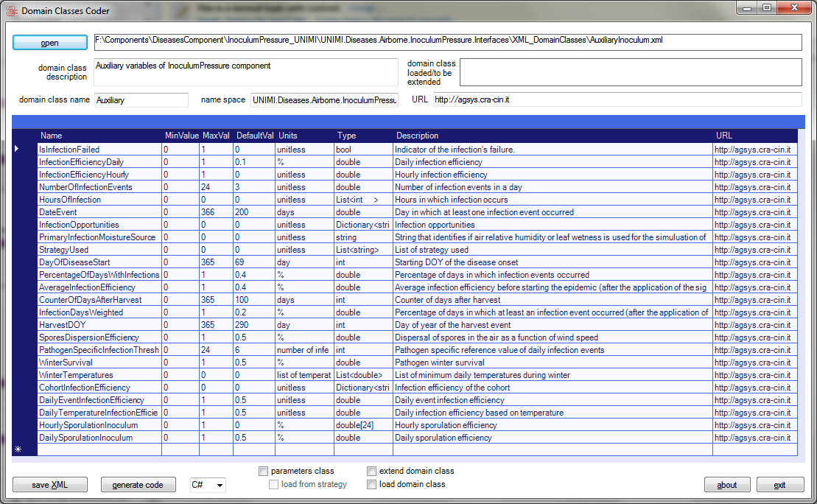Exit the application via exit button
Viewport: 817px width, 504px height.
pyautogui.click(x=779, y=485)
